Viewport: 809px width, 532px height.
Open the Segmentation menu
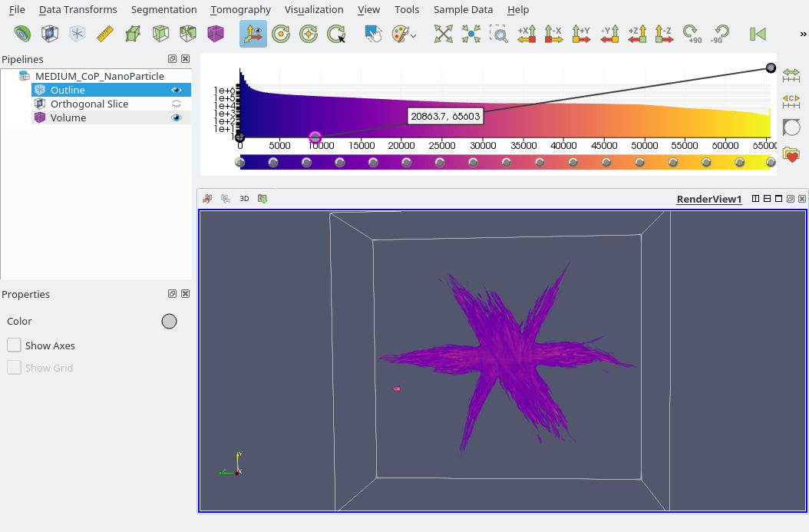point(163,9)
